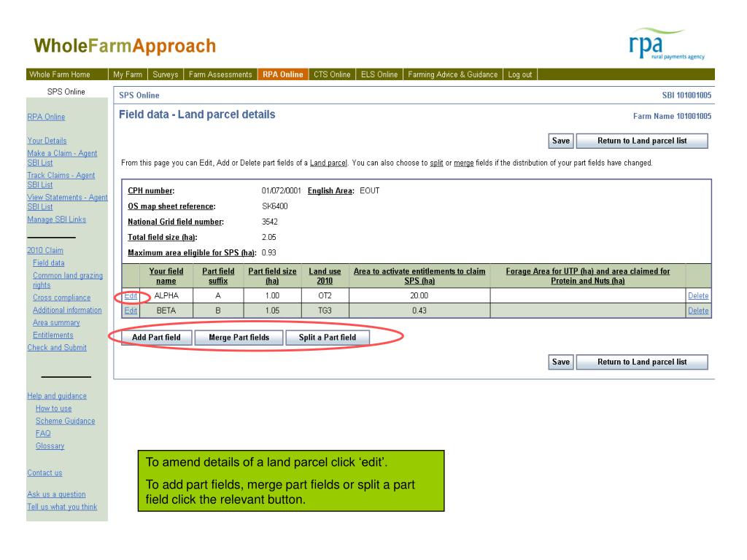Click the Land parcel link in description
747x560 pixels.
(x=328, y=163)
